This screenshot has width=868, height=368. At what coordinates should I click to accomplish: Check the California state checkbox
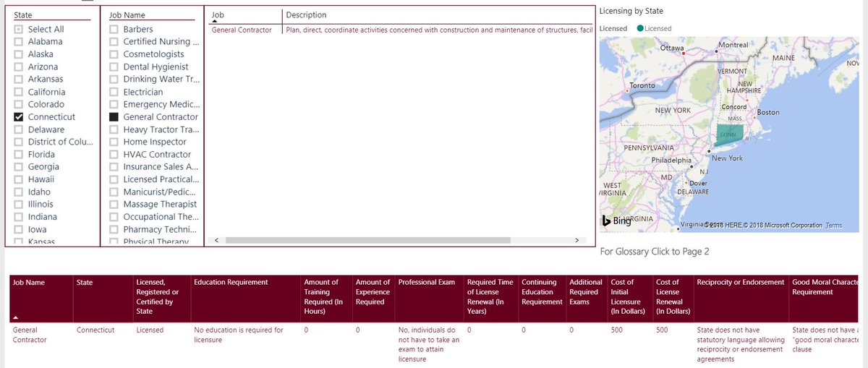(x=19, y=92)
